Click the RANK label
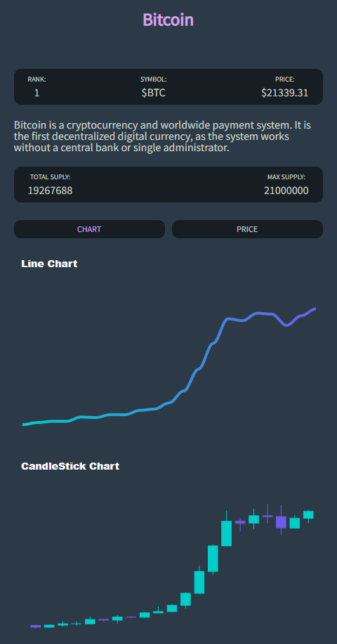The width and height of the screenshot is (337, 644). [37, 79]
